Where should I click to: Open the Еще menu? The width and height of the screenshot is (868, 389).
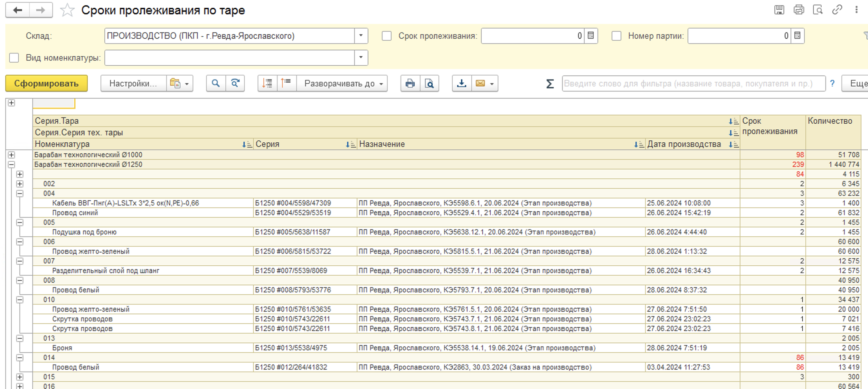[x=856, y=83]
